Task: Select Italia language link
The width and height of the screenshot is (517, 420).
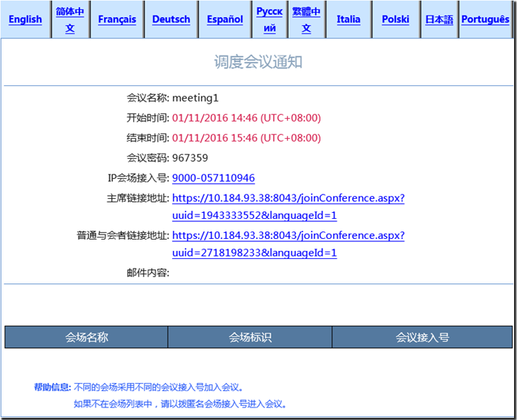Action: click(x=349, y=19)
